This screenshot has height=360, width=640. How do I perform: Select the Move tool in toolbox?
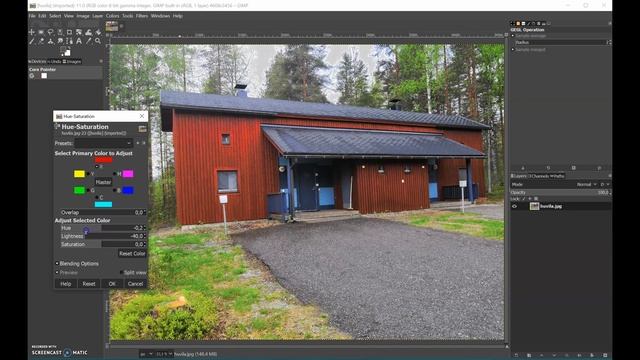pyautogui.click(x=31, y=32)
